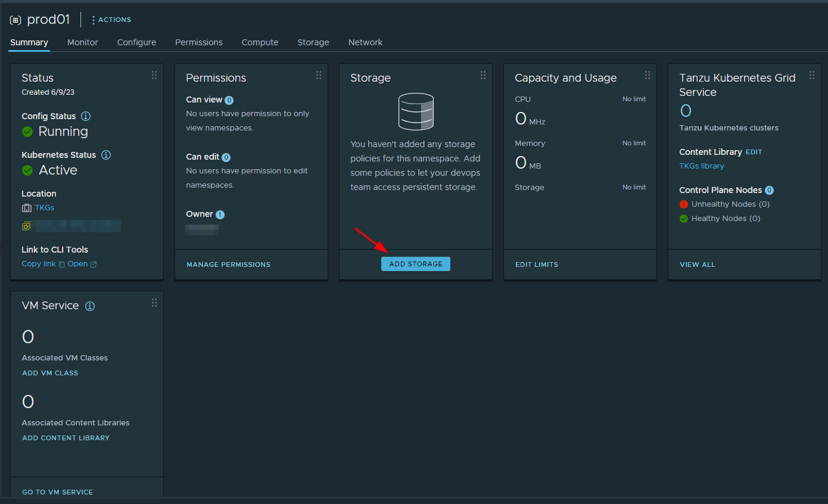Go to the Network tab
Screen dimensions: 828x504
[x=365, y=42]
